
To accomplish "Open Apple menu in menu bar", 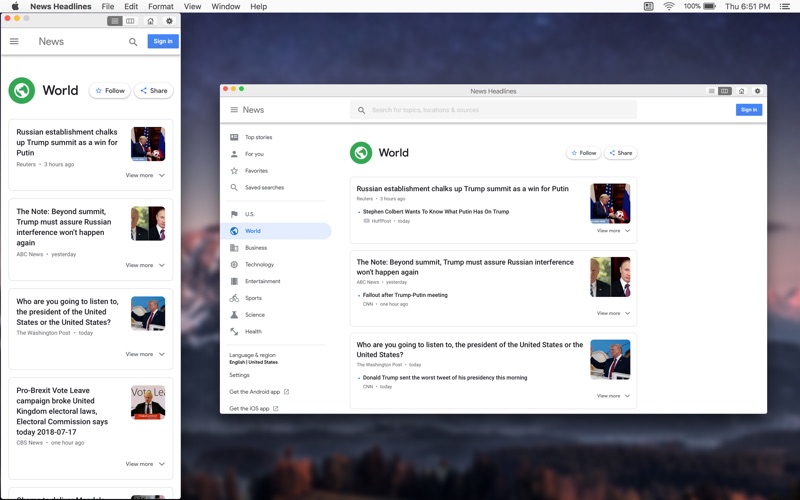I will point(15,6).
